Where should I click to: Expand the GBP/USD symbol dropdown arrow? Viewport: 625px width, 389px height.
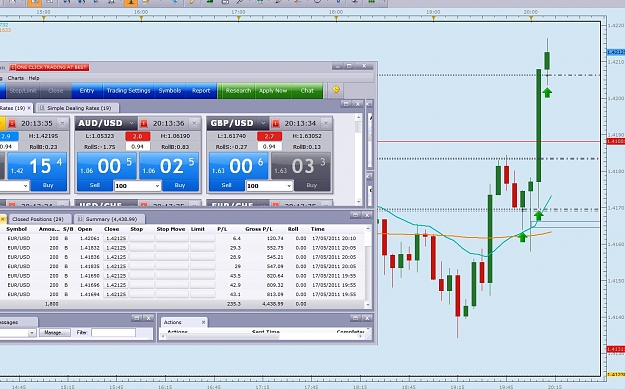coord(263,124)
